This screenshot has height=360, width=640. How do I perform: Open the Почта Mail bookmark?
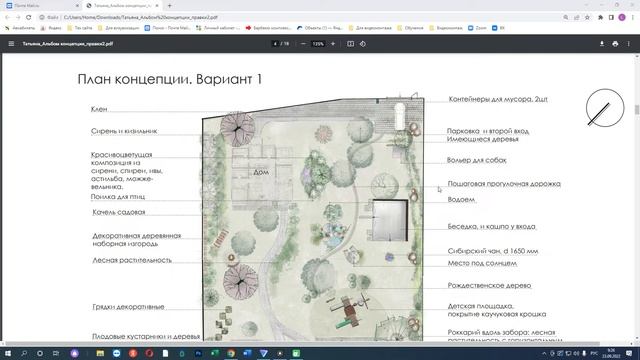168,28
